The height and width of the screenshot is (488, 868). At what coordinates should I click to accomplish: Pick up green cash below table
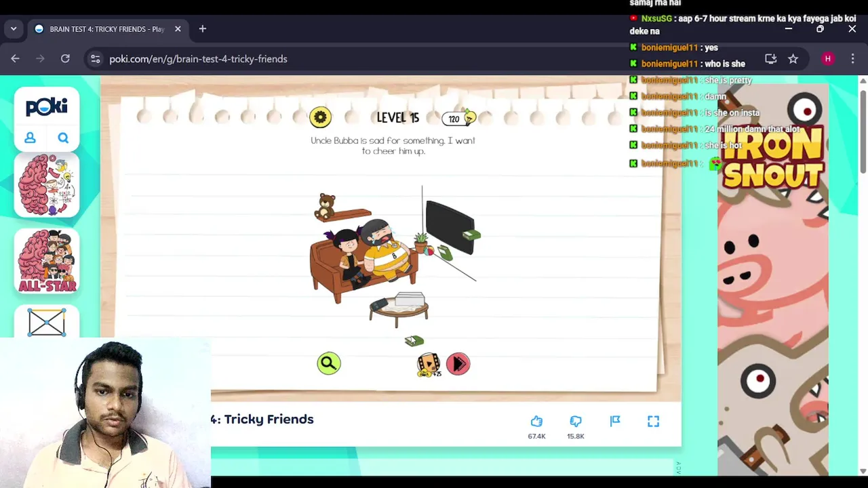coord(414,341)
